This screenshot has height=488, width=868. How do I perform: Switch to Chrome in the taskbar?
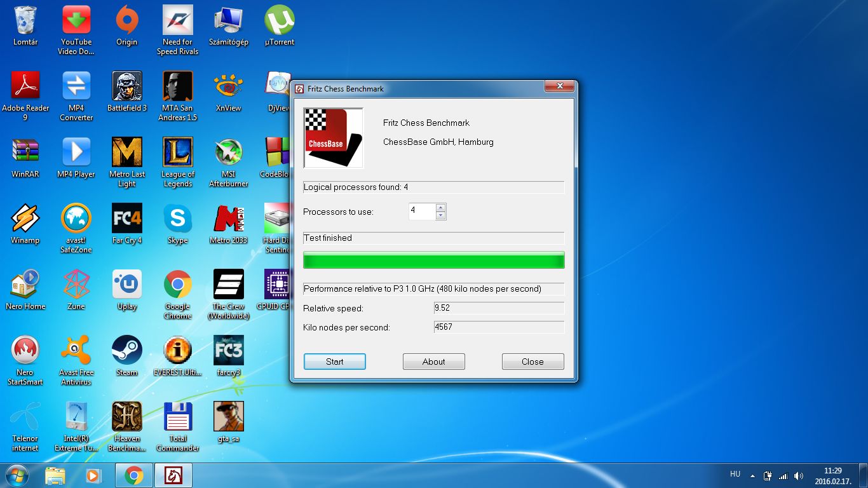pos(133,475)
